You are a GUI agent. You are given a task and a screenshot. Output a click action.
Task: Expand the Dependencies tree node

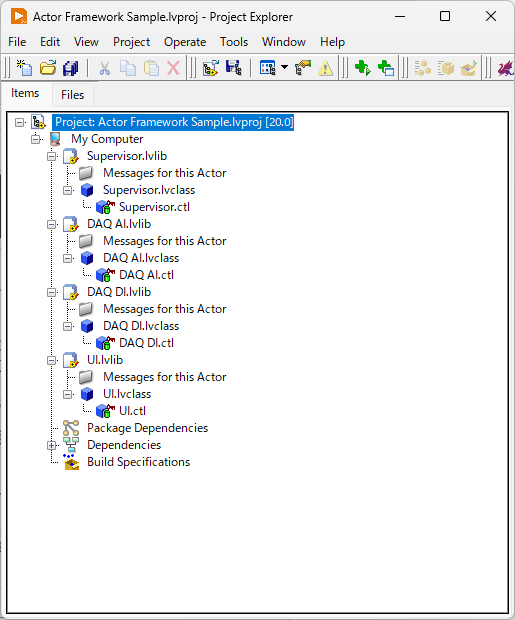tap(51, 445)
